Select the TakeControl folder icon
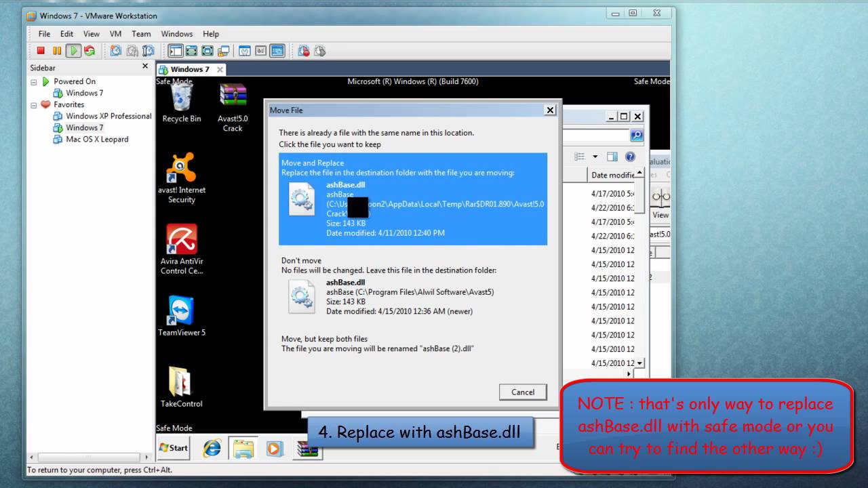Screen dimensions: 868x488 (x=182, y=388)
